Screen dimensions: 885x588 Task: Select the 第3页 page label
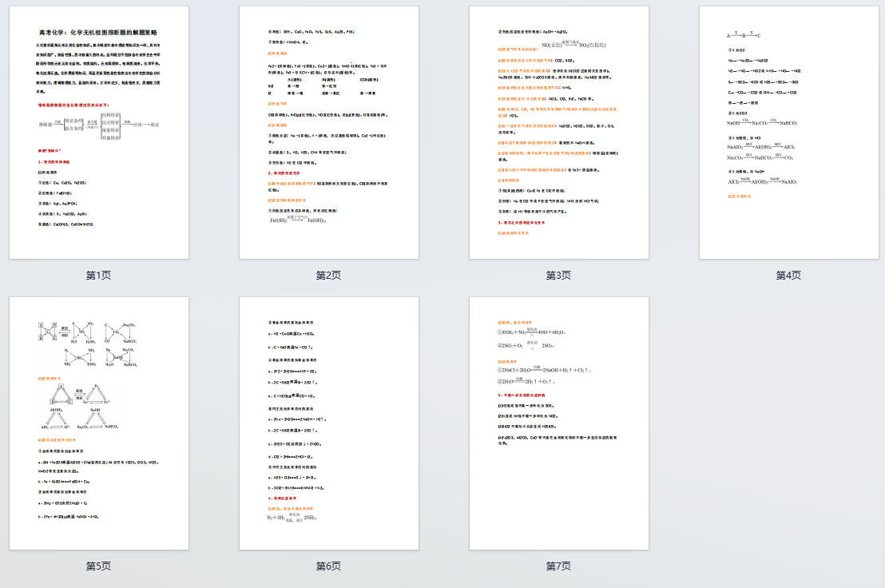(x=559, y=275)
